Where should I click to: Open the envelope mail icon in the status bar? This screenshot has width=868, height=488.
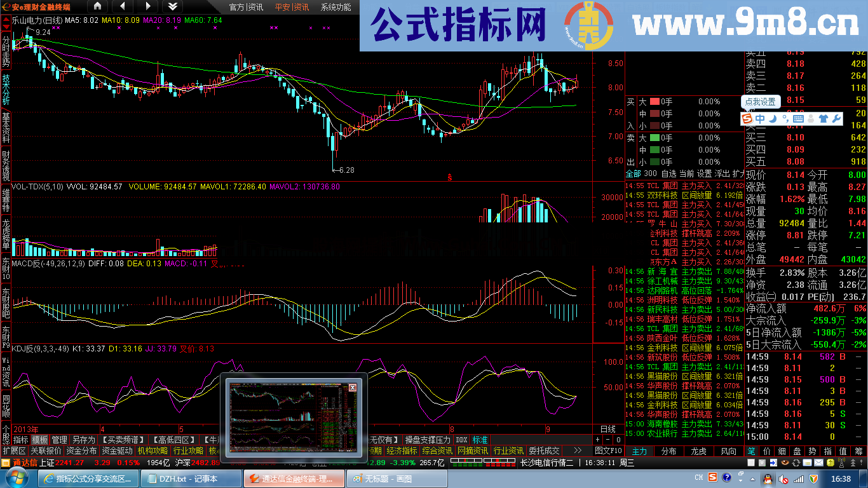819,463
